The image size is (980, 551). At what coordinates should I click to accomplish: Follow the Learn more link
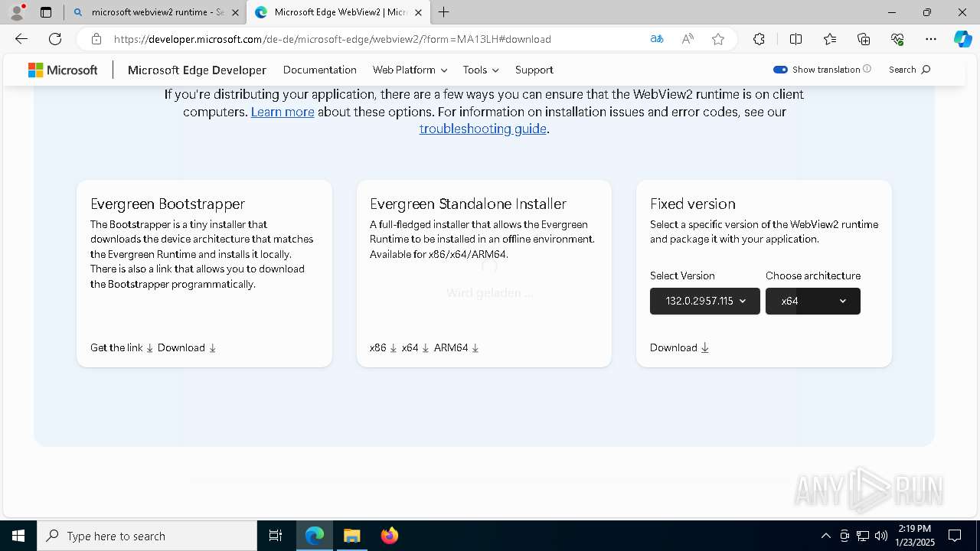click(x=283, y=112)
